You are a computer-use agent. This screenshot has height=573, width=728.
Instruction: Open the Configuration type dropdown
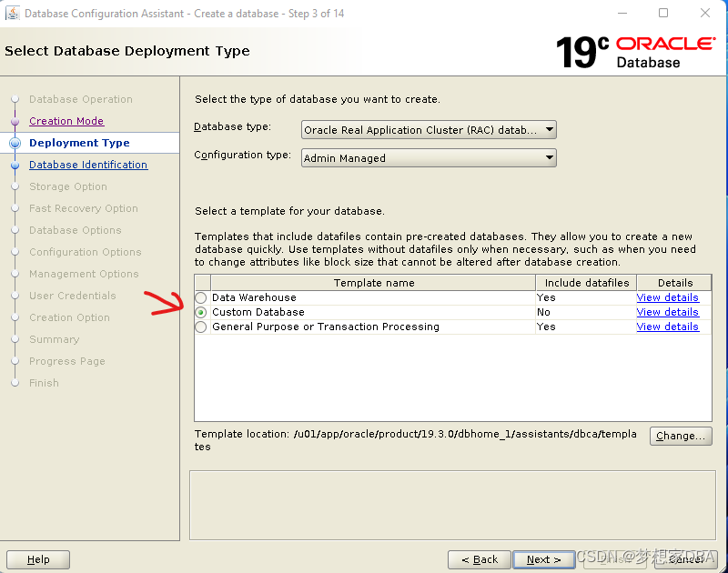[429, 157]
